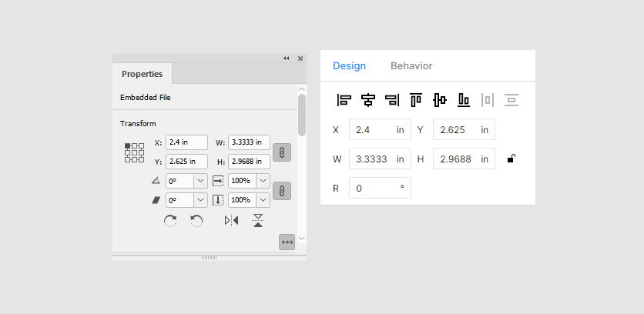The width and height of the screenshot is (644, 314).
Task: Click Design panel R rotation field
Action: tap(380, 188)
